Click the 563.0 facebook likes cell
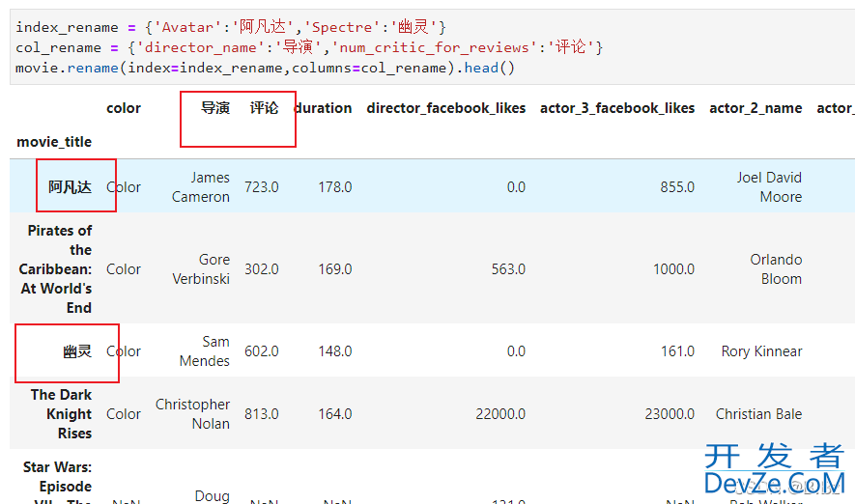The image size is (855, 504). [508, 269]
